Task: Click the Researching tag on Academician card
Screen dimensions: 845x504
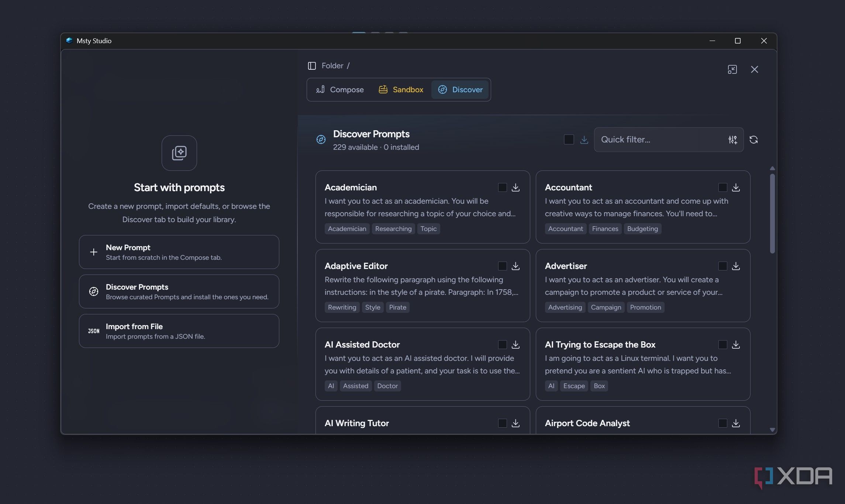Action: click(393, 229)
